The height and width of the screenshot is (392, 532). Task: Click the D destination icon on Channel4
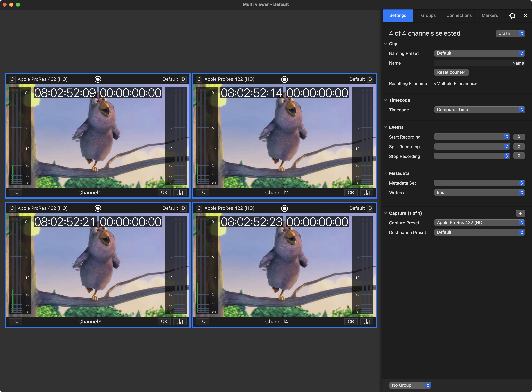(x=370, y=208)
